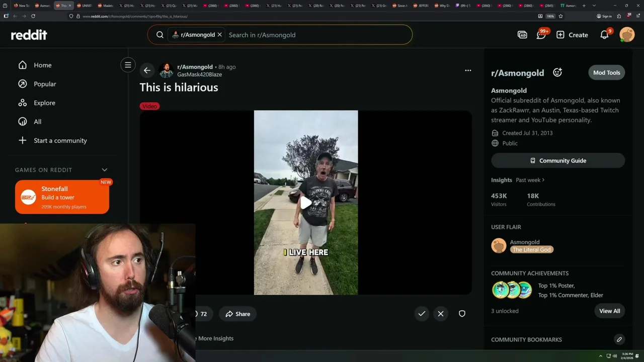Switch to the 'New Ta' tab
This screenshot has height=362, width=644.
click(x=22, y=6)
